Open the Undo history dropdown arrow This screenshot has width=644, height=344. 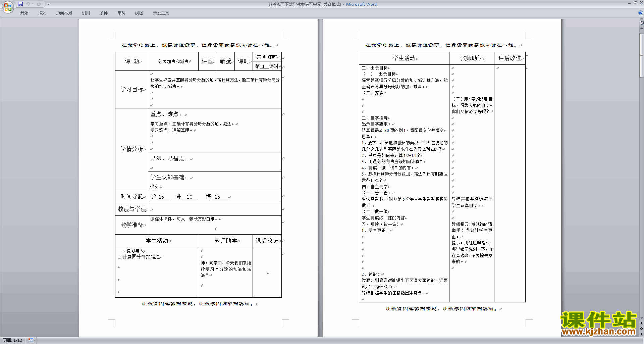click(33, 4)
